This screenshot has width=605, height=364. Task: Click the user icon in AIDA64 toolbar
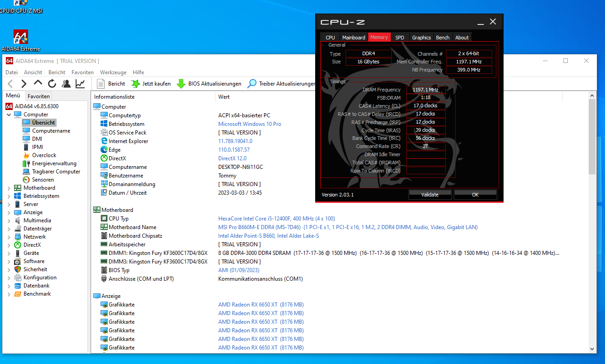point(66,84)
